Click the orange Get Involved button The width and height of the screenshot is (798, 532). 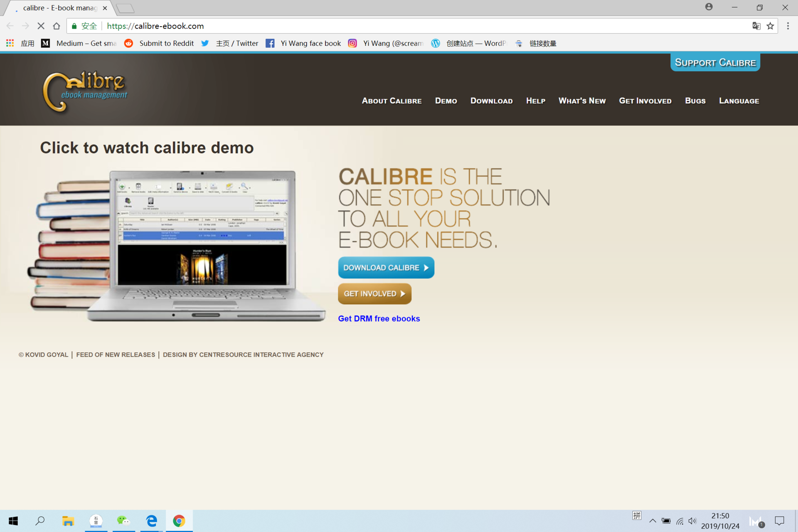(x=374, y=294)
